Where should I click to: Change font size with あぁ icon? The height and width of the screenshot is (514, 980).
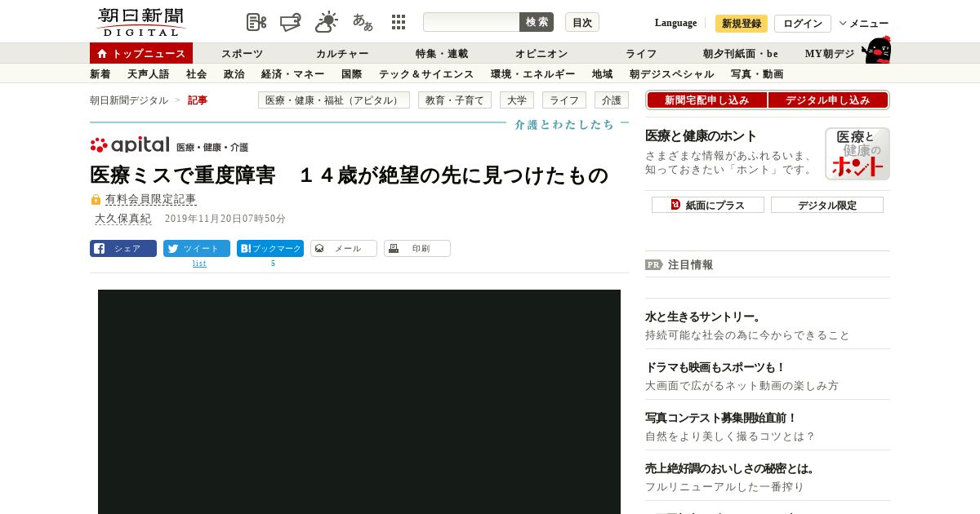pyautogui.click(x=363, y=22)
